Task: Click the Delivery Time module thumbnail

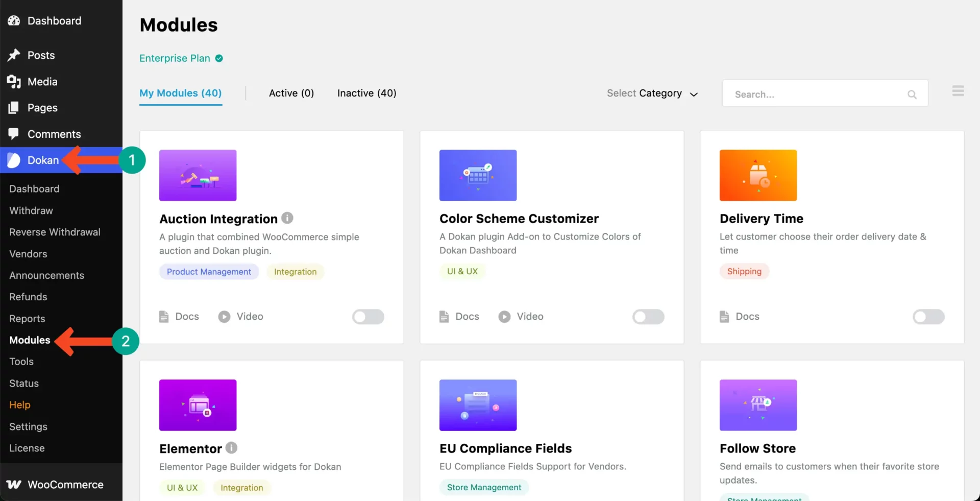Action: (x=758, y=175)
